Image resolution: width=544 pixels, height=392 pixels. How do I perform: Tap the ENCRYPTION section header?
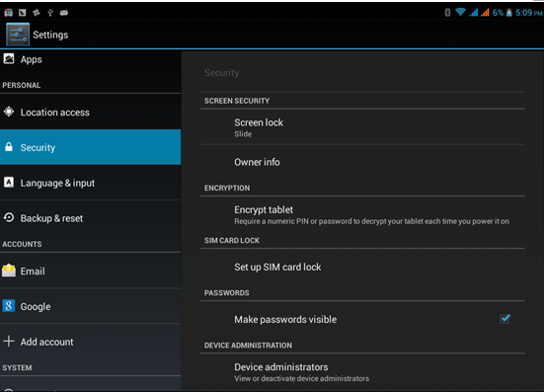[227, 188]
